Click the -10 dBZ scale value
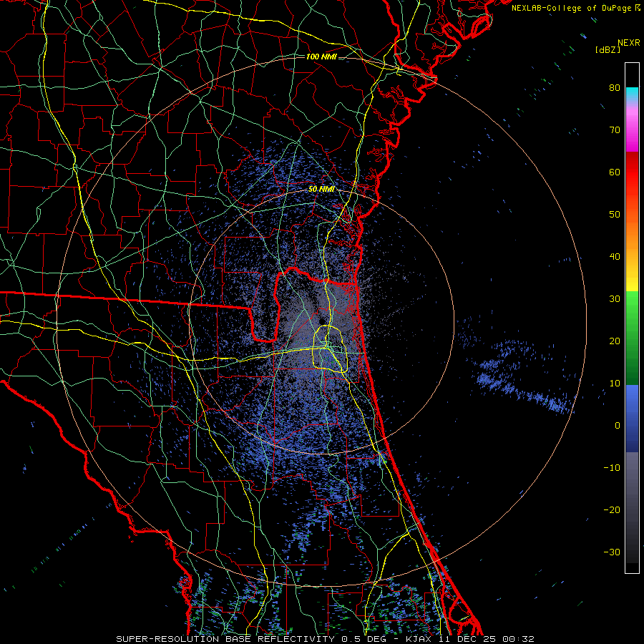The height and width of the screenshot is (644, 644). click(612, 468)
